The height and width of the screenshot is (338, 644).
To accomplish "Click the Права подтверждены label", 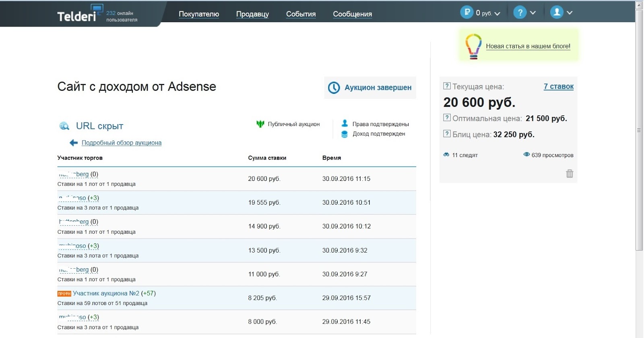I will (x=381, y=124).
